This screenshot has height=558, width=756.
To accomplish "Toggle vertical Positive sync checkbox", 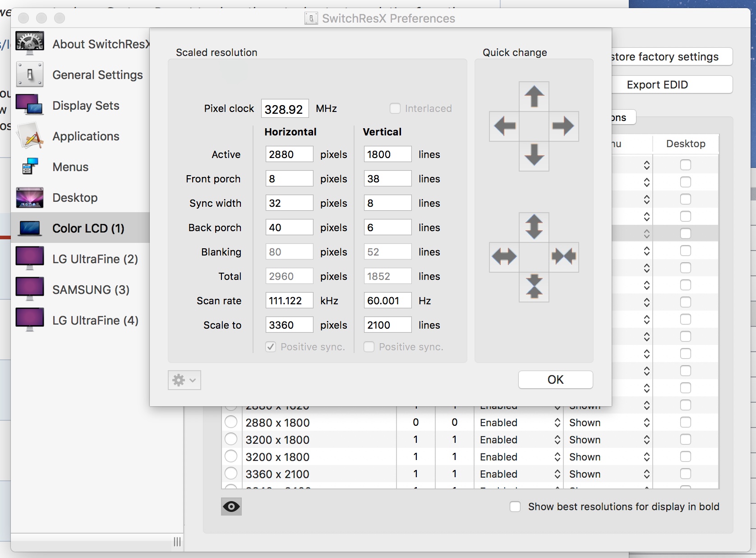I will click(369, 347).
